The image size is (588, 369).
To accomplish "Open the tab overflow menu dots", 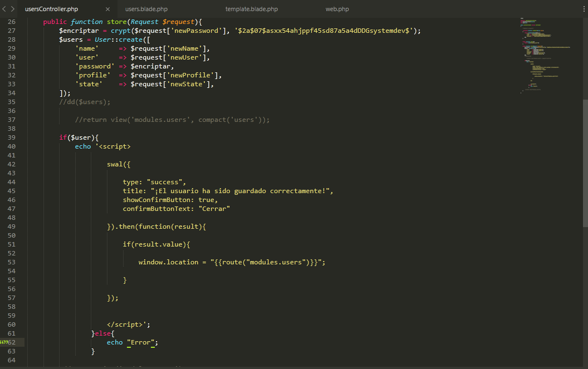I will click(x=584, y=9).
